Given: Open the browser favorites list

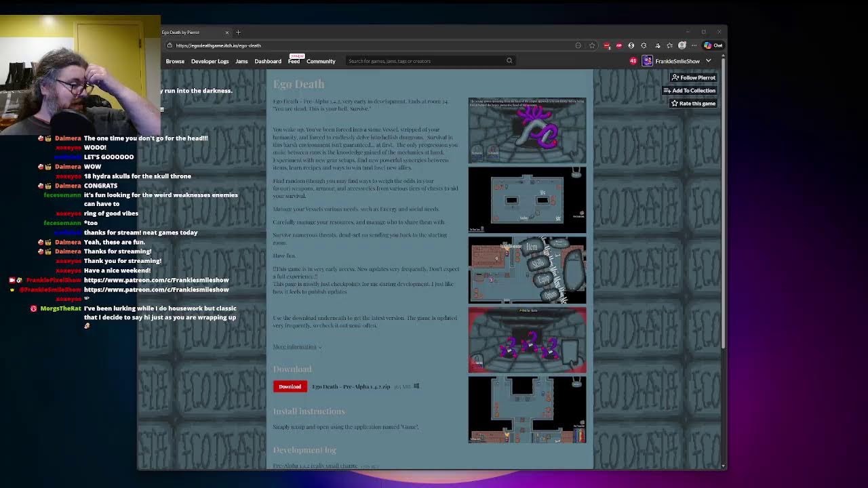Looking at the screenshot, I should (x=669, y=45).
